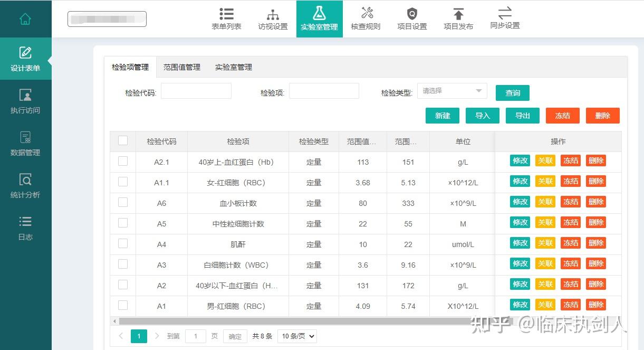The width and height of the screenshot is (644, 350).
Task: Switch to the 范围值管理 tab
Action: (x=181, y=68)
